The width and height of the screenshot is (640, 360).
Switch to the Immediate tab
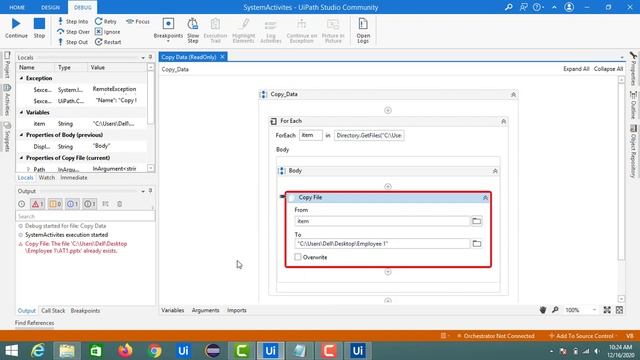[x=74, y=178]
